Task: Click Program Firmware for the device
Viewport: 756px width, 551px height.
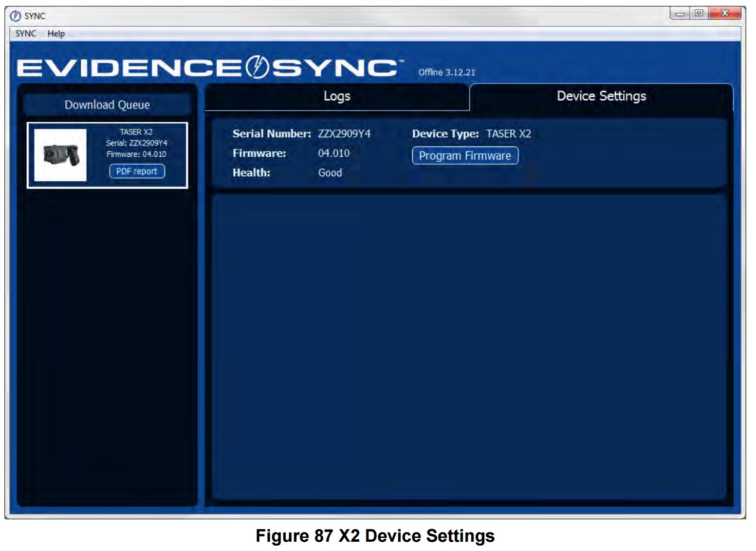Action: pyautogui.click(x=465, y=156)
